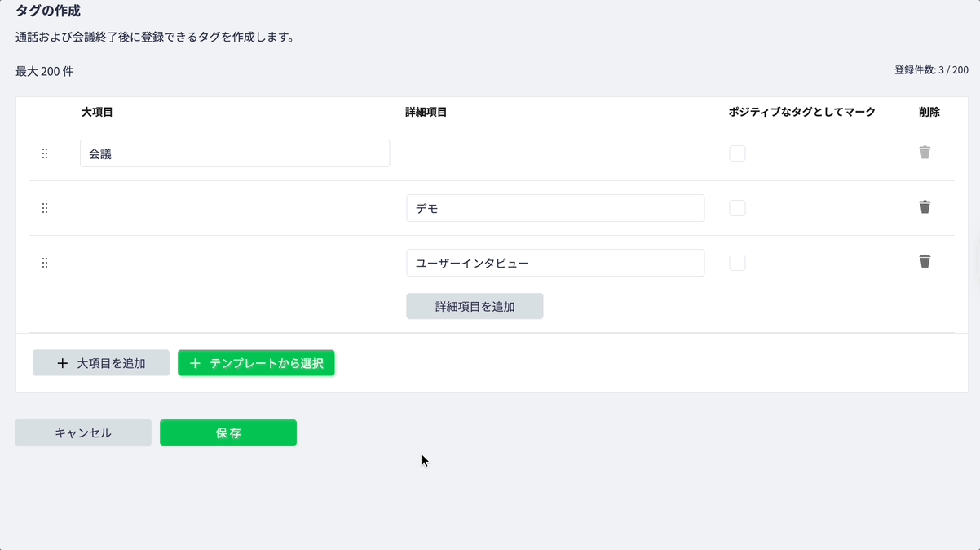Click the デモ detail input field

[555, 208]
